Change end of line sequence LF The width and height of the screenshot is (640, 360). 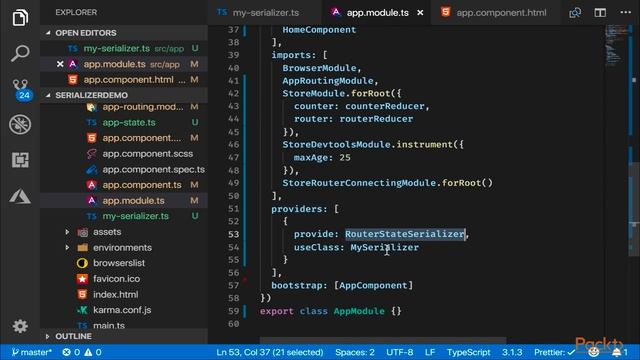[x=430, y=352]
